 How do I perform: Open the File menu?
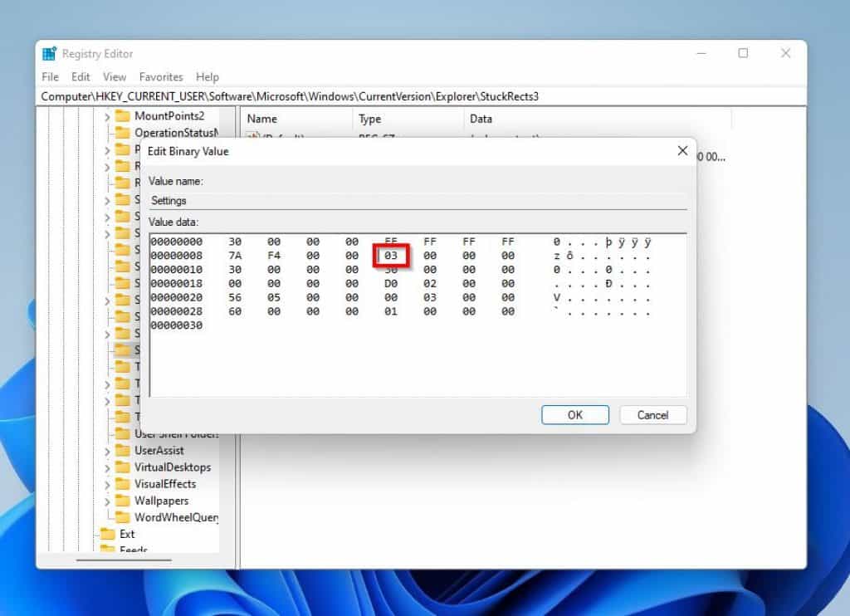(50, 77)
